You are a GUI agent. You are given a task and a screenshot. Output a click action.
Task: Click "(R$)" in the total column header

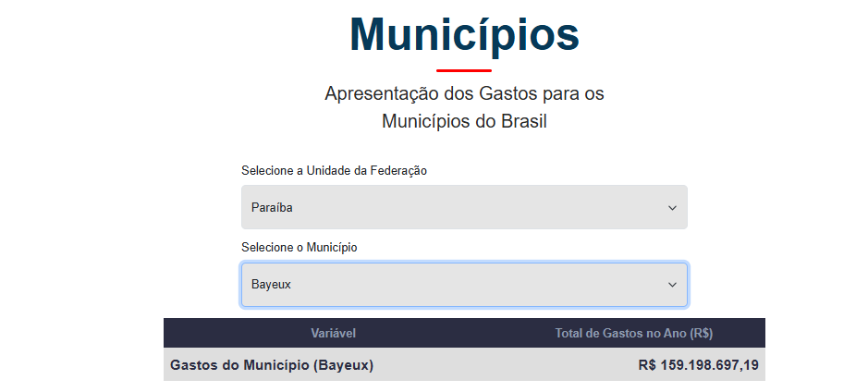[x=700, y=333]
